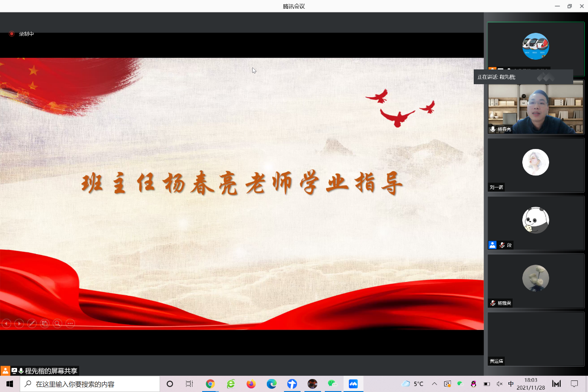Click the muted microphone icon beside 段
The width and height of the screenshot is (588, 392).
point(502,245)
